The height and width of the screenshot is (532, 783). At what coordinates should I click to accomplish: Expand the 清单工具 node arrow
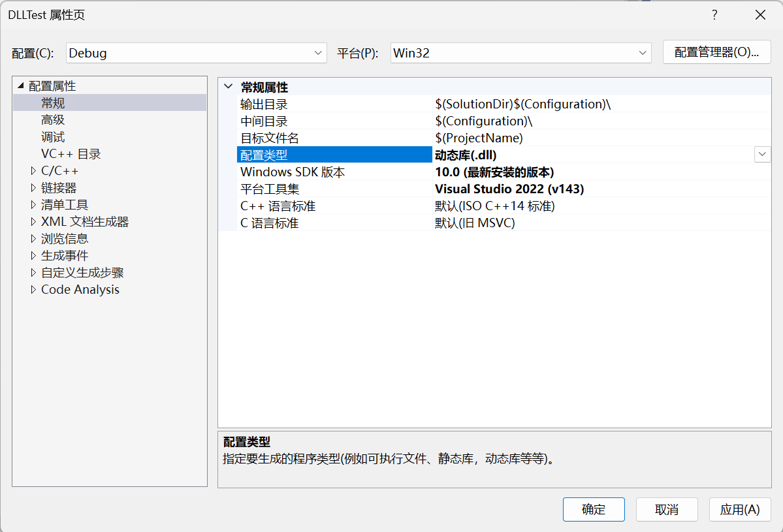[33, 204]
